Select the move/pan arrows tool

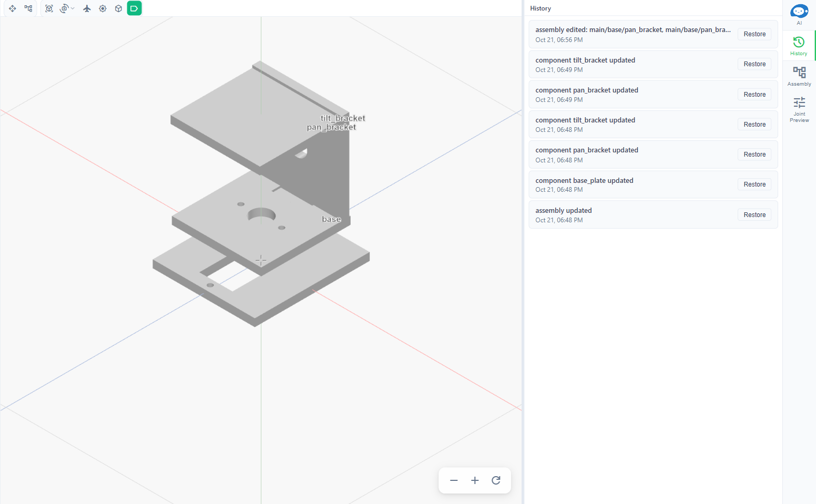point(13,8)
